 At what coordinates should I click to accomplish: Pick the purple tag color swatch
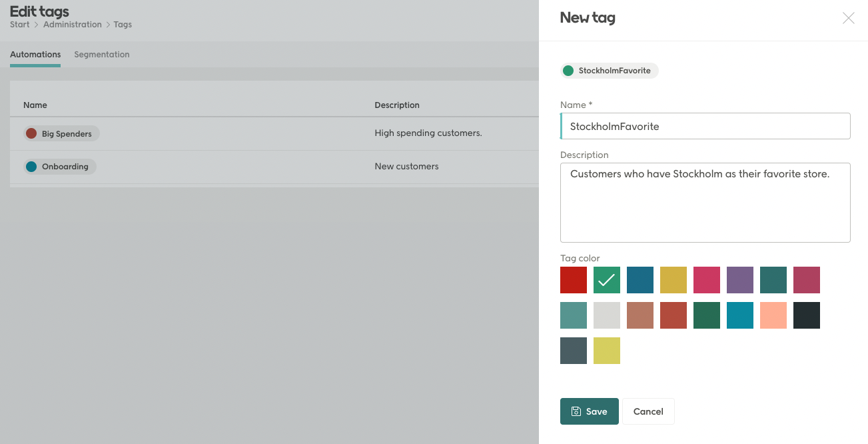(739, 280)
